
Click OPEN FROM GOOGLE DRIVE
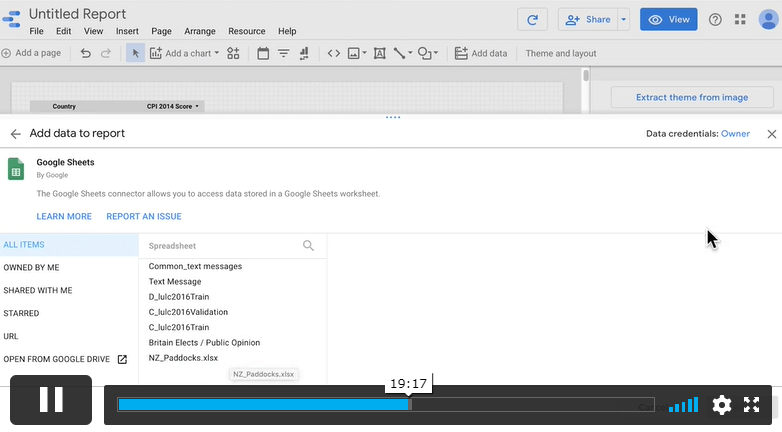[65, 359]
